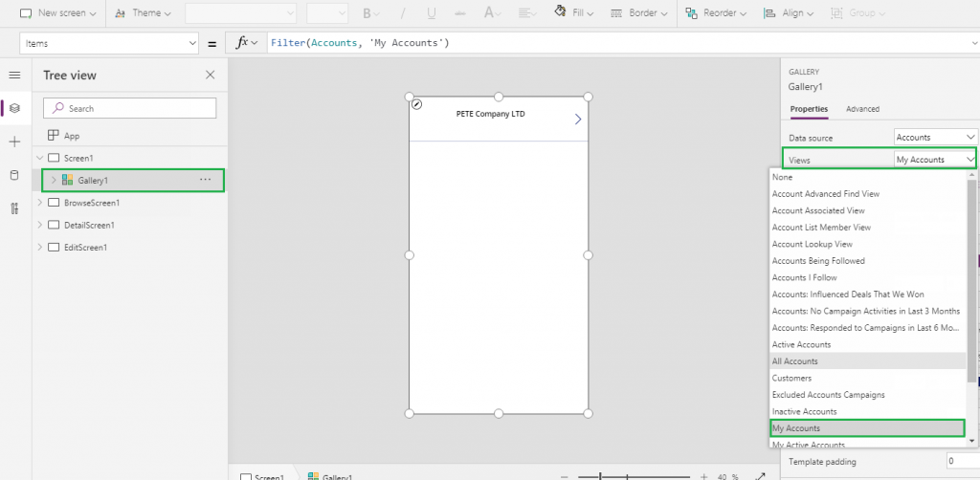Viewport: 980px width, 480px height.
Task: Select the Tree view layers icon
Action: (14, 108)
